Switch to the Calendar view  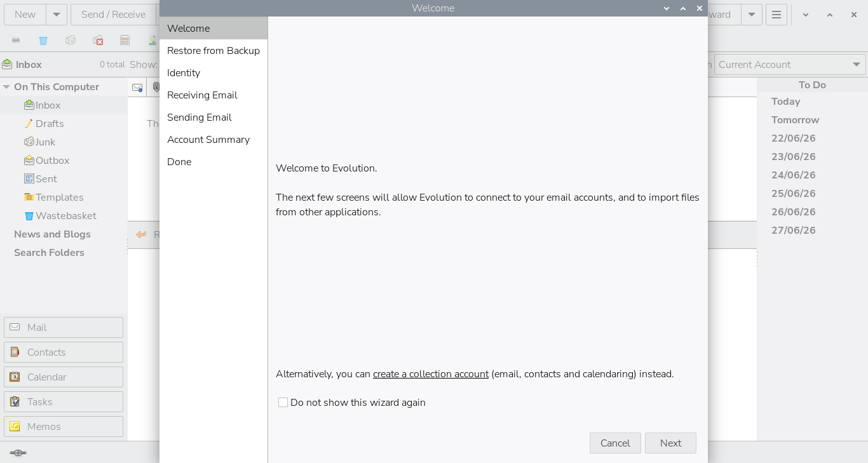pos(64,377)
